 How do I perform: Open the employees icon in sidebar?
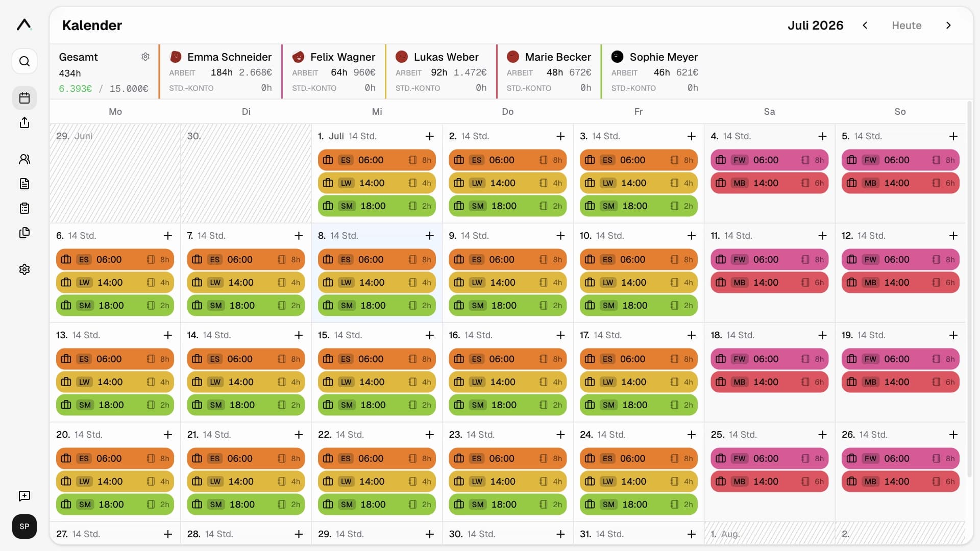(24, 159)
